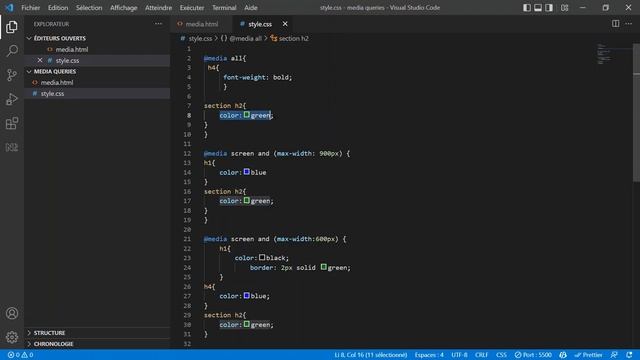Click section h2 breadcrumb segment
This screenshot has height=360, width=640.
click(293, 38)
